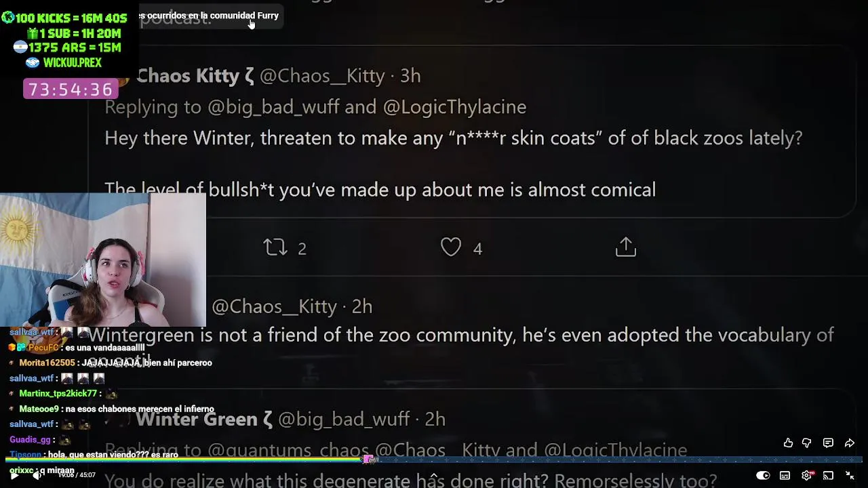
Task: Share the video via the arrow icon
Action: (x=849, y=443)
